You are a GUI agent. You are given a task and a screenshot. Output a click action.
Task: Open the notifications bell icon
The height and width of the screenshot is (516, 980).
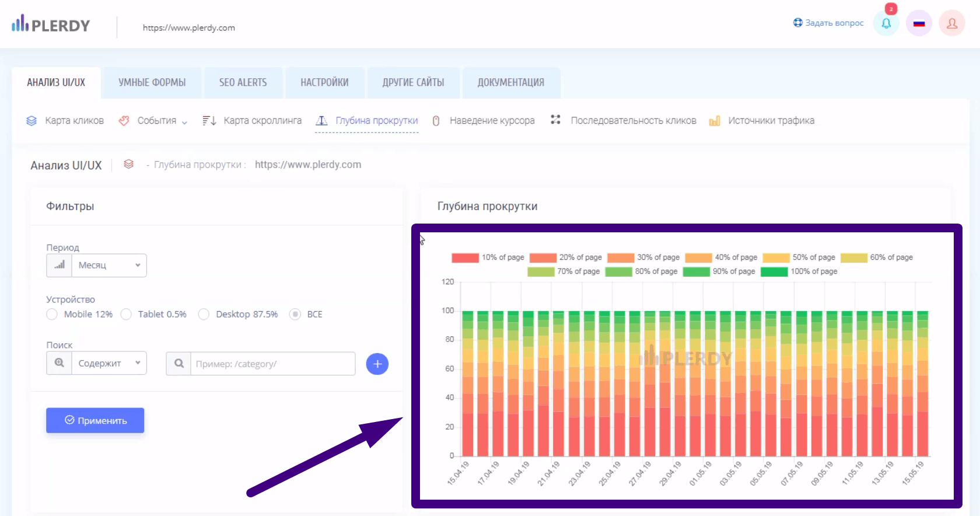tap(886, 23)
